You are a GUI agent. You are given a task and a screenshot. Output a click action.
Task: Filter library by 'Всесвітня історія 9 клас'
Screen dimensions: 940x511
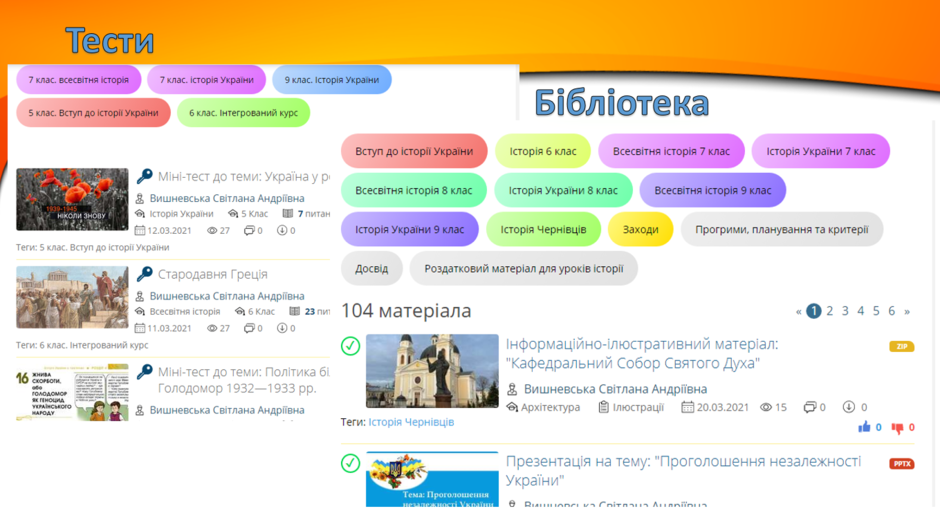click(713, 190)
